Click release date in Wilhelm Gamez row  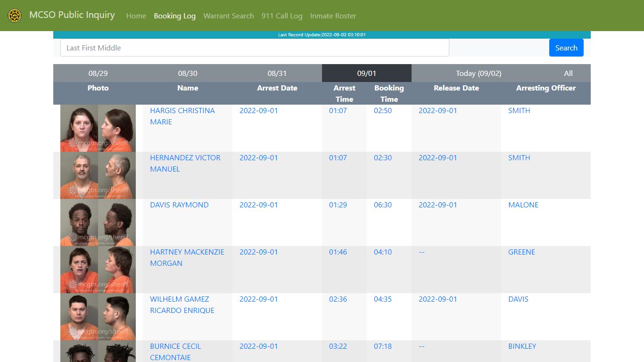[x=438, y=299]
